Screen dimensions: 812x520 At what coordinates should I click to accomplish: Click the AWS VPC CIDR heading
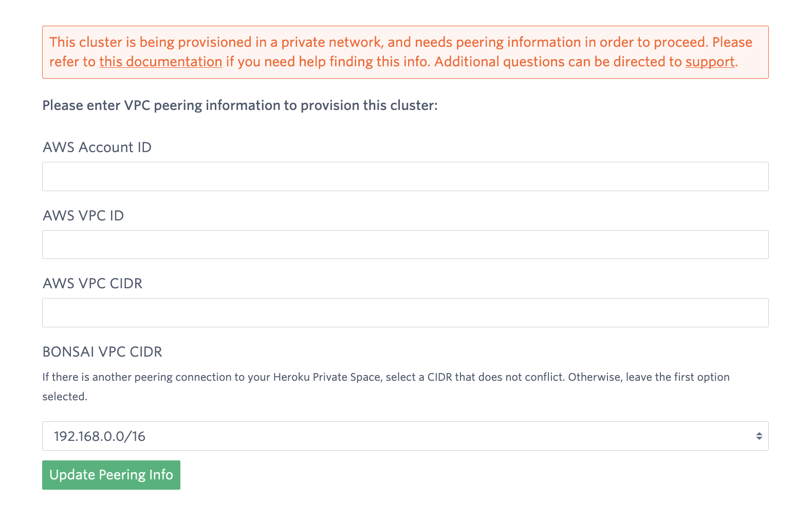(x=92, y=284)
